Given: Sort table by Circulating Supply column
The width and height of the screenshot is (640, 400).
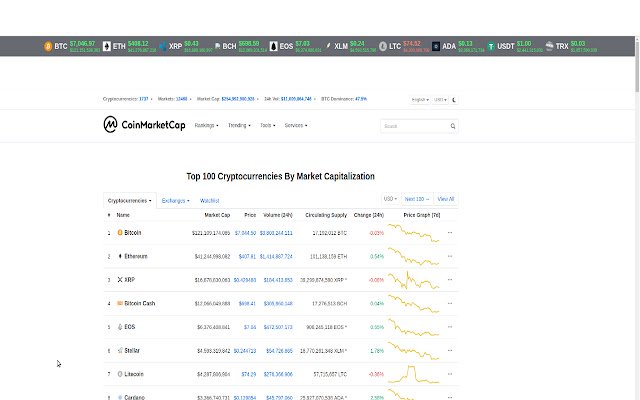Looking at the screenshot, I should pos(326,215).
